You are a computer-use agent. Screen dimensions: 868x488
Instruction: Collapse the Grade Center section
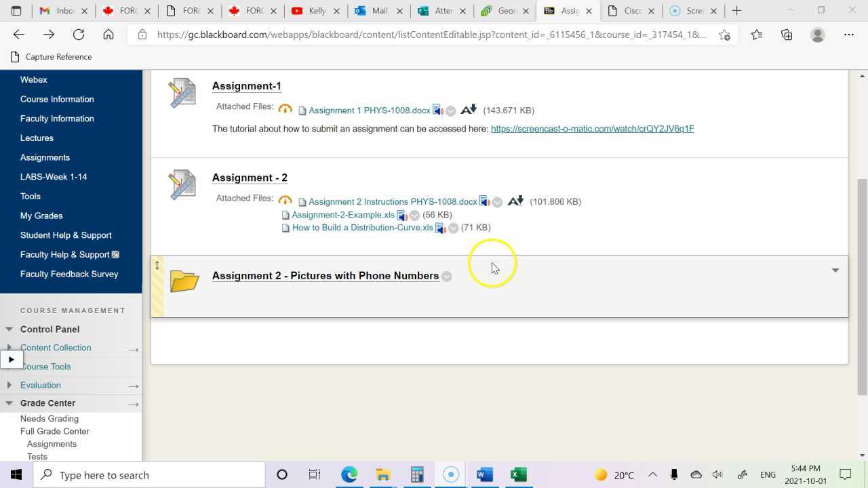pyautogui.click(x=9, y=403)
